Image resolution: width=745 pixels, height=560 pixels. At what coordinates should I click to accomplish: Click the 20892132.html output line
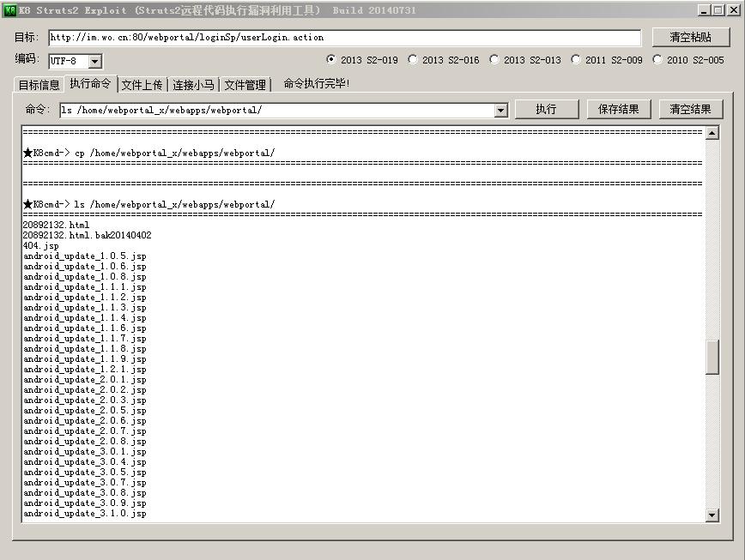click(x=56, y=225)
